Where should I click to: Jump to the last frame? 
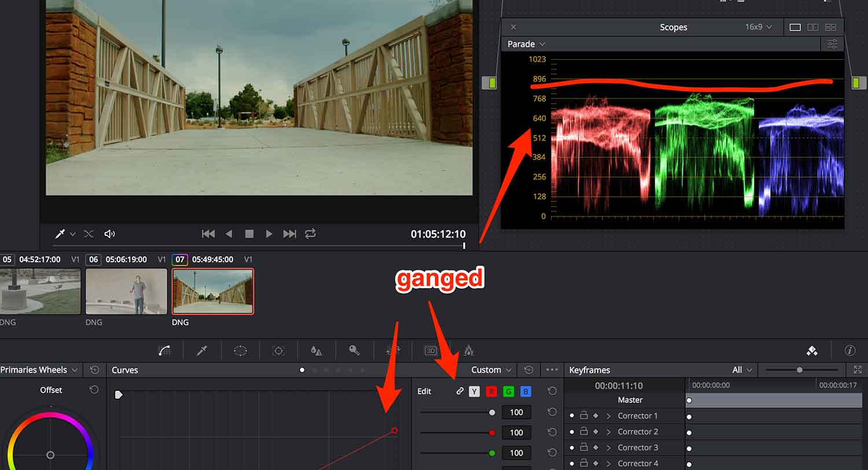click(x=290, y=234)
